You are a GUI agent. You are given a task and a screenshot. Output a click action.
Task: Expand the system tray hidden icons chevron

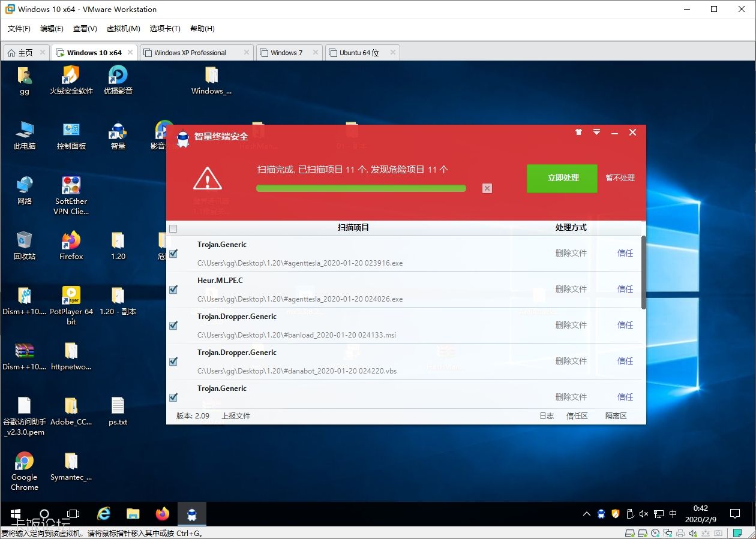point(586,514)
